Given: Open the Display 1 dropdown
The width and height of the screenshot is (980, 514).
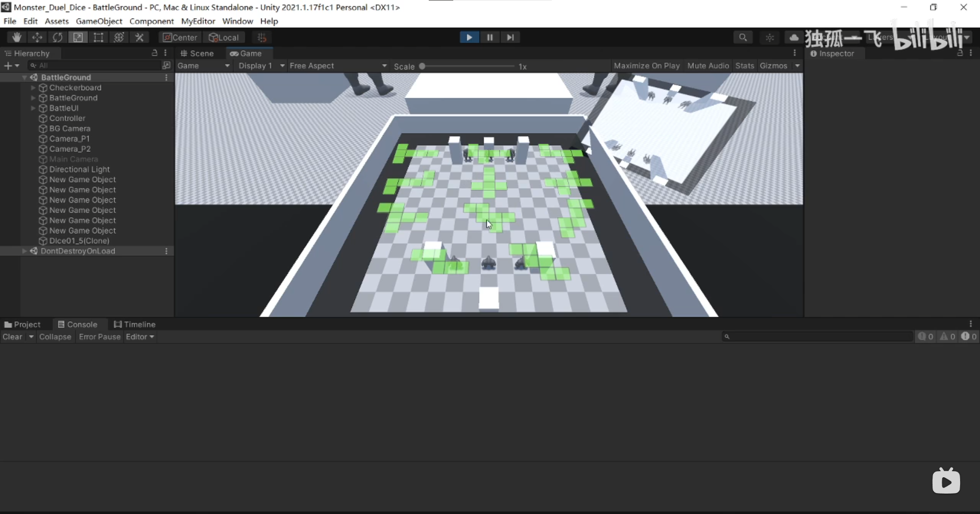Looking at the screenshot, I should 261,66.
